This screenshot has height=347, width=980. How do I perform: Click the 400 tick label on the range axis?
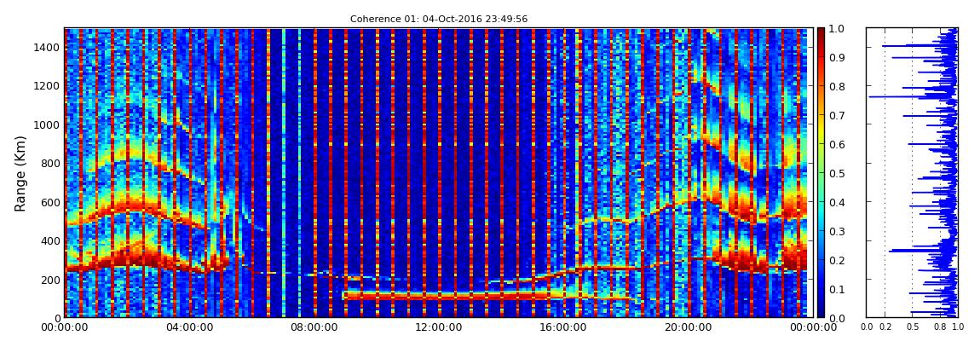click(52, 240)
